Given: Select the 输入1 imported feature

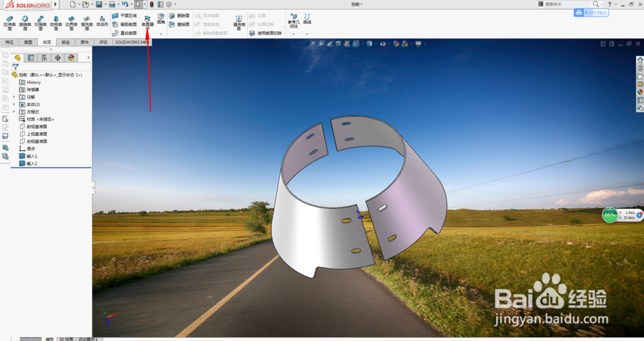Looking at the screenshot, I should 28,156.
